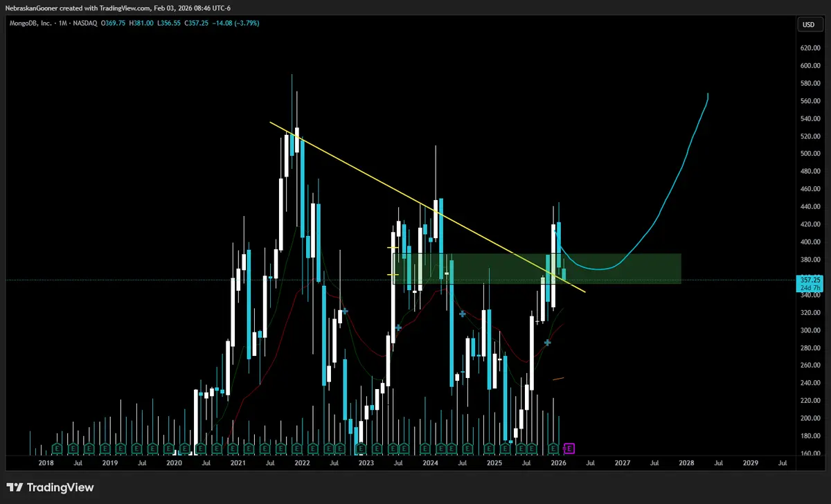Click the 400.00 price axis label
This screenshot has height=504, width=831.
810,242
